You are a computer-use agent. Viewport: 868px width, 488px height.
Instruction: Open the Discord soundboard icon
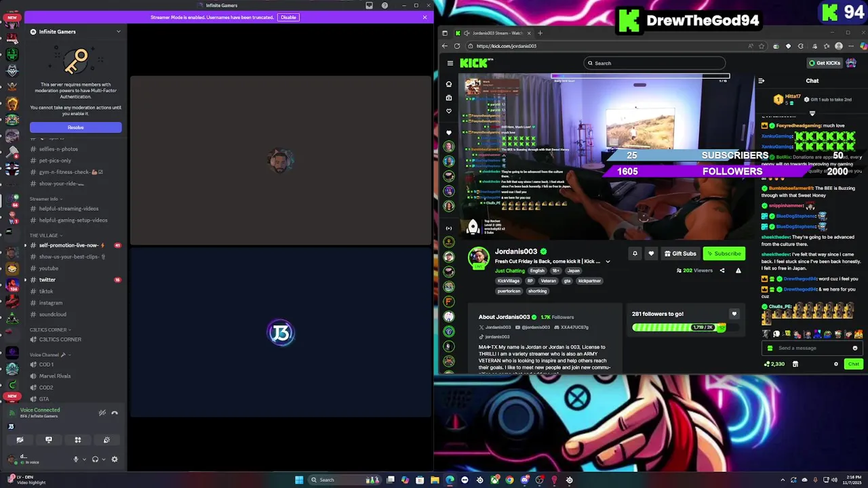(106, 440)
